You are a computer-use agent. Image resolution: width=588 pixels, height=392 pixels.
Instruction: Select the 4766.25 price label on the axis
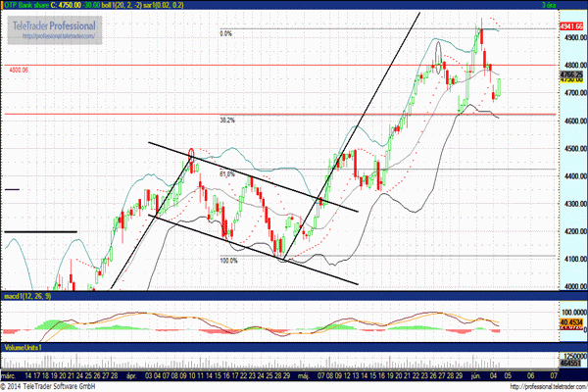(571, 74)
